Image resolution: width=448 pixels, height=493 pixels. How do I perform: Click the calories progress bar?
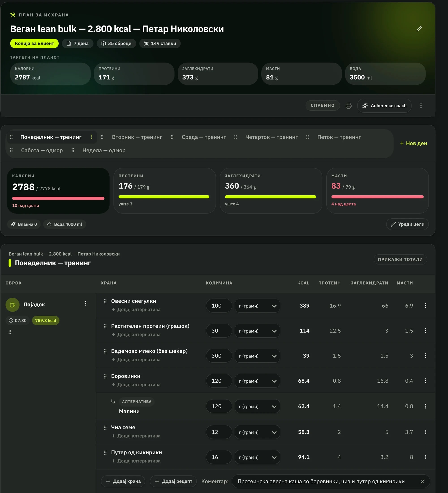58,198
